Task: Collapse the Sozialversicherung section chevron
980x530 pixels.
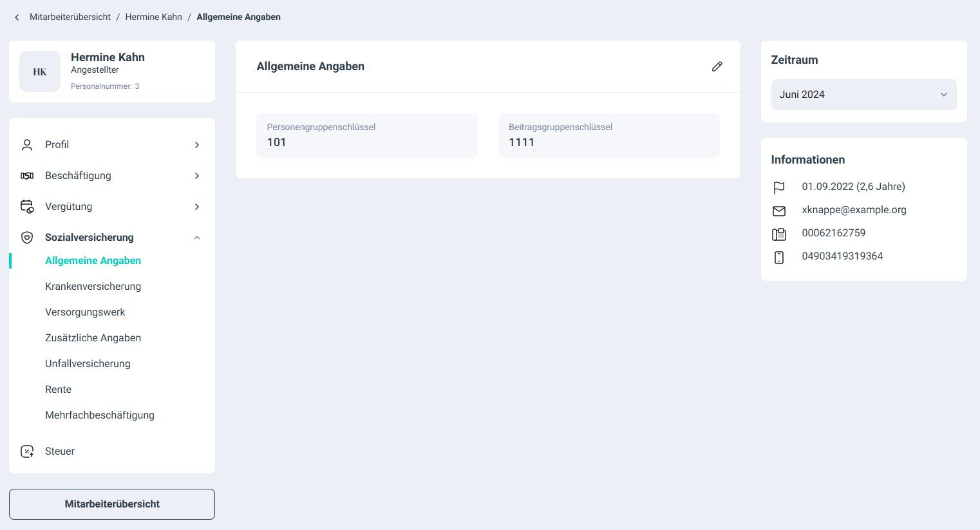Action: 197,238
